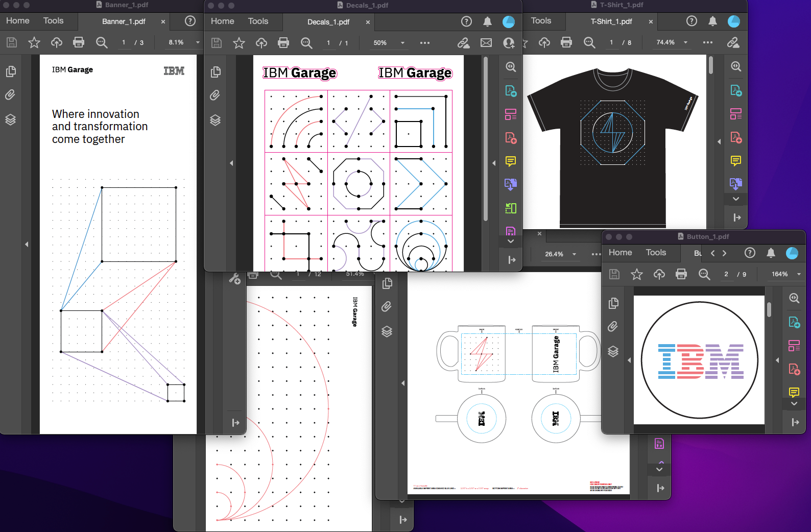Open layers panel in Decals window
811x532 pixels.
coord(216,120)
